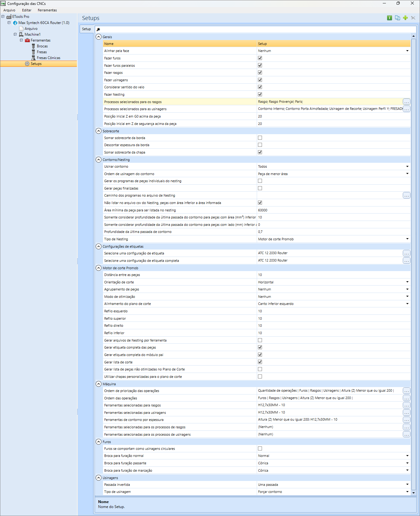
Task: Add a new setup with the green plus
Action: click(405, 18)
